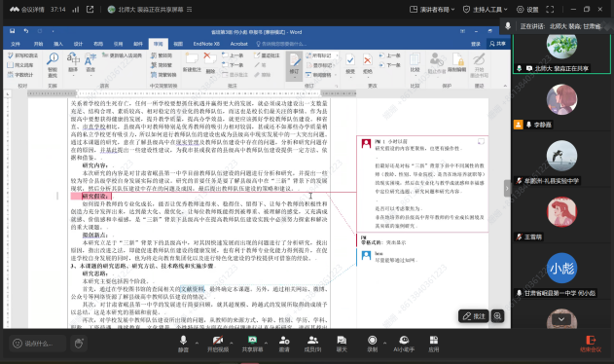614x364 pixels.
Task: Click Word's Tell Me search box
Action: 281,44
